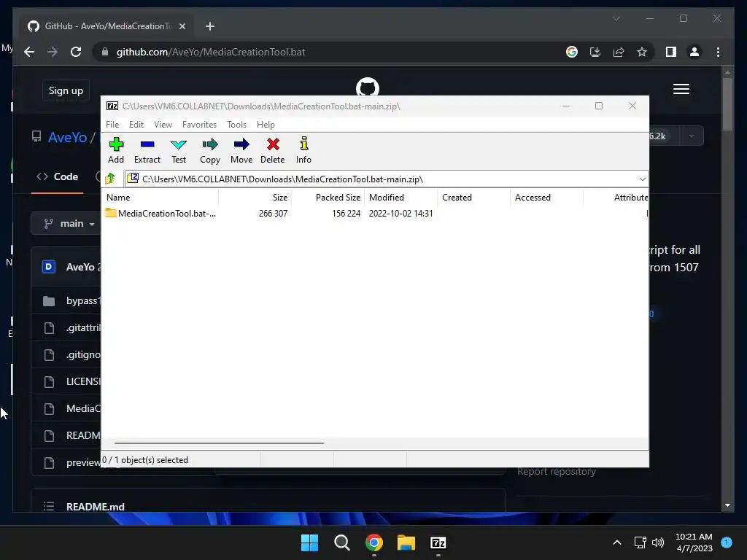
Task: Bookmark this page with the star icon
Action: click(642, 52)
